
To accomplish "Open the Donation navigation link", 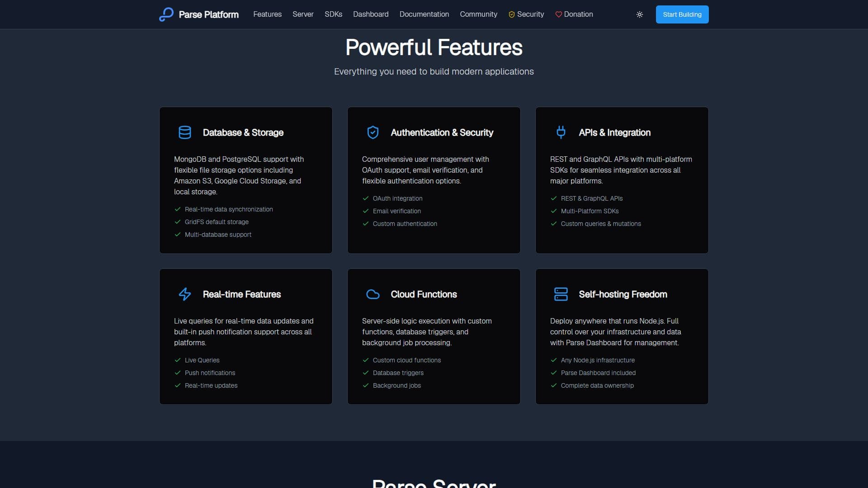I will coord(574,14).
